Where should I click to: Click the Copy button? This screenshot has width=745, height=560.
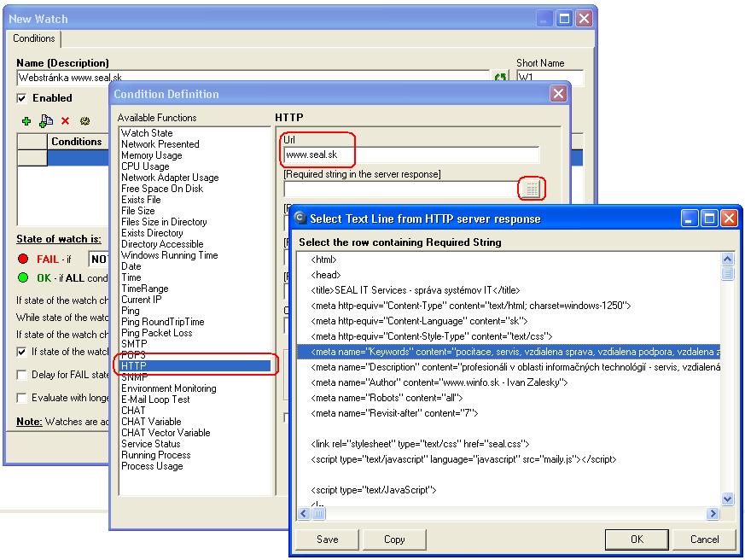pyautogui.click(x=394, y=539)
